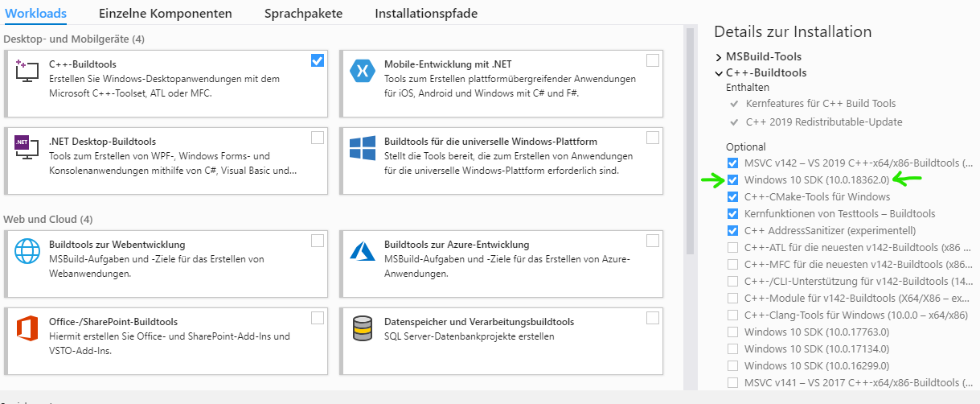Screen dimensions: 980x404
Task: Check the .NET Desktop-Buildtools workload
Action: 318,138
